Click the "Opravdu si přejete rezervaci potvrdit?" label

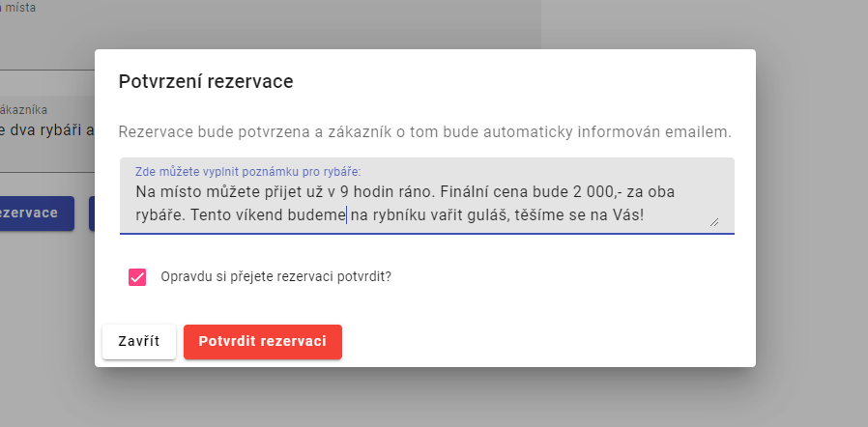coord(275,276)
